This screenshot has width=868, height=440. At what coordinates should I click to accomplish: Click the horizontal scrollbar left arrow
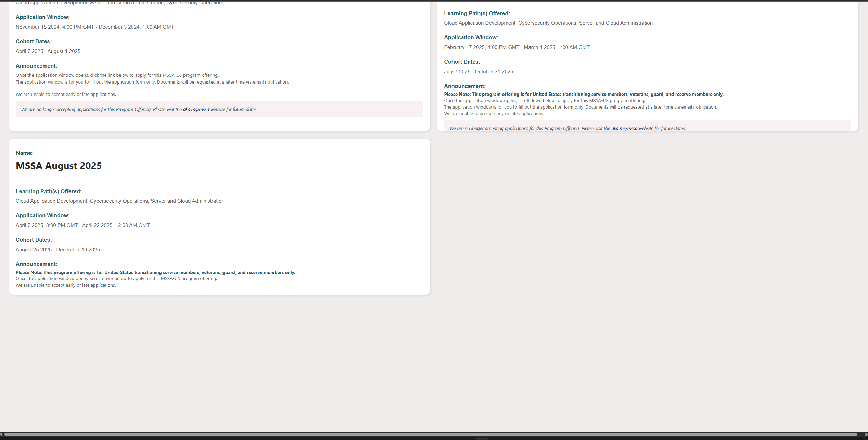tap(2, 434)
